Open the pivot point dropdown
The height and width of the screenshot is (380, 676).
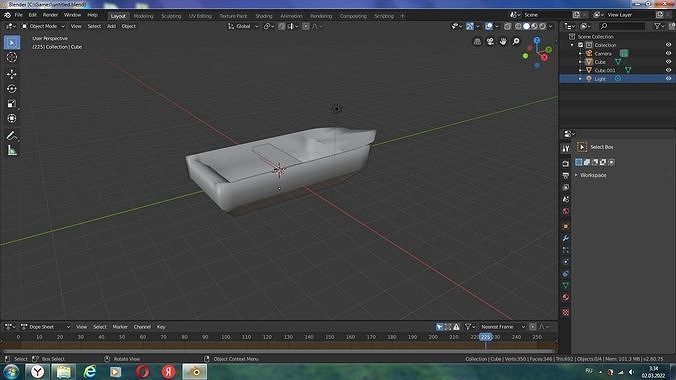(x=269, y=26)
